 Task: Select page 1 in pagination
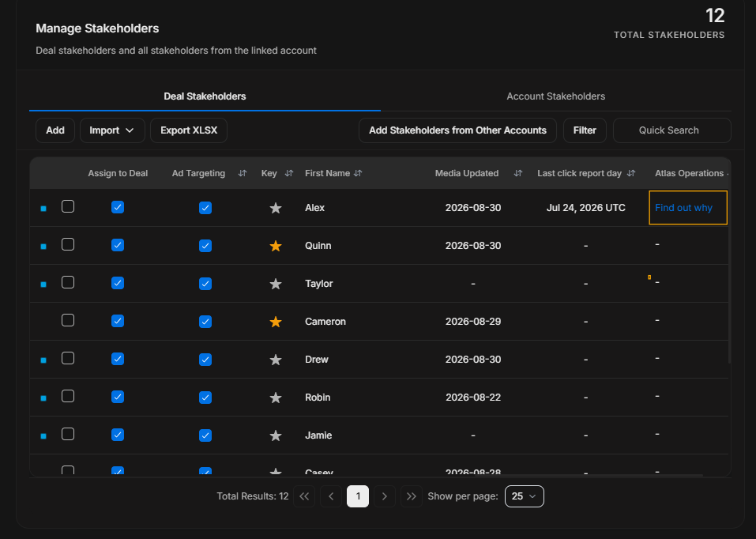click(x=358, y=496)
